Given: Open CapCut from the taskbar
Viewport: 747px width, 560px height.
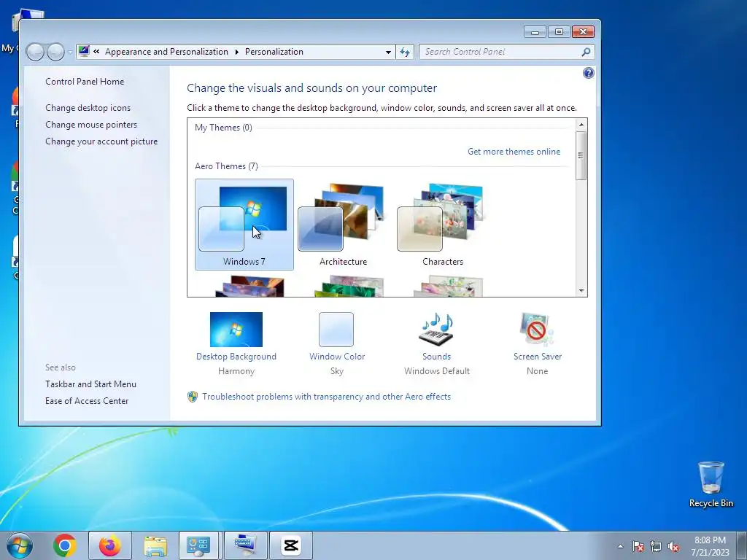Looking at the screenshot, I should pyautogui.click(x=291, y=545).
